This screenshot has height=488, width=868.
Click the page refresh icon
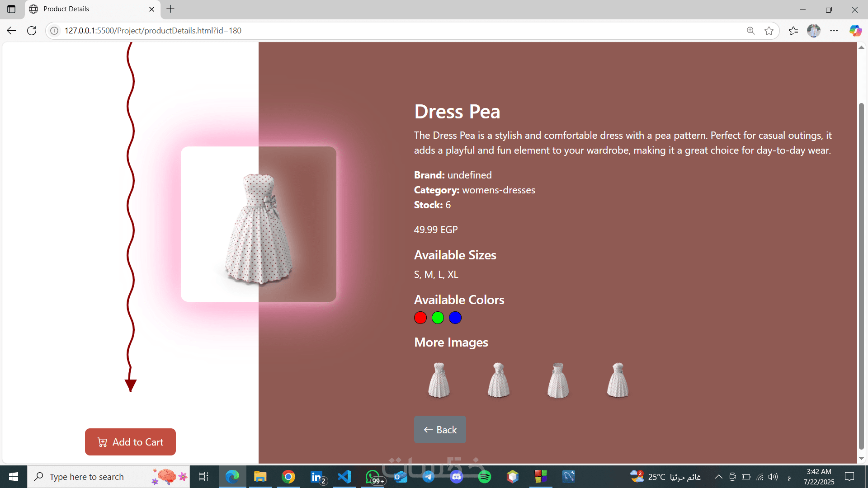(x=32, y=31)
